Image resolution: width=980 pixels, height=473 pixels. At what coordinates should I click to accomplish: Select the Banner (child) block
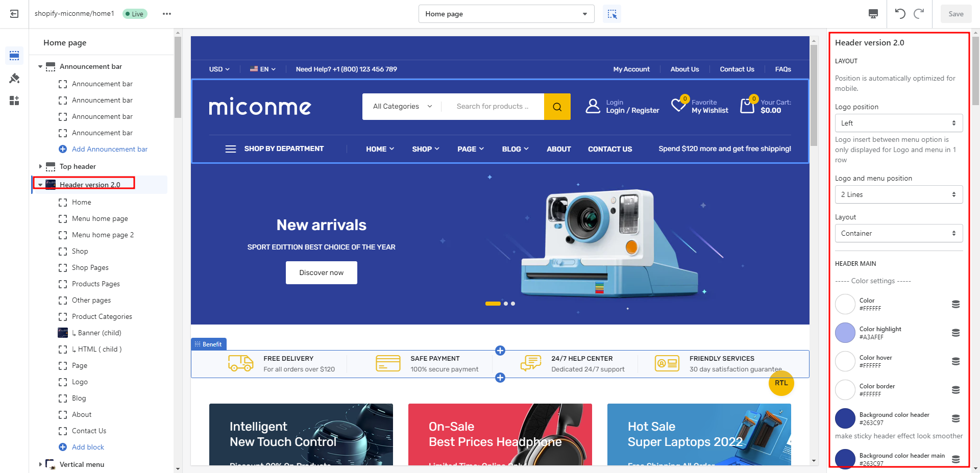(x=100, y=333)
